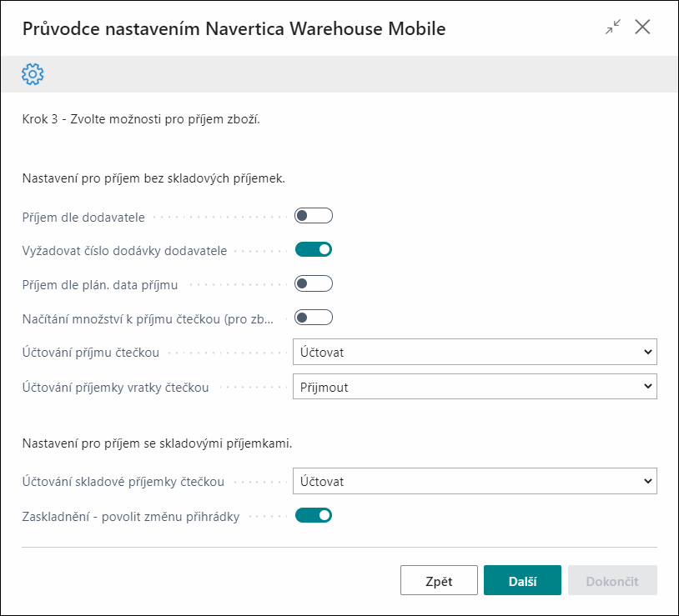The height and width of the screenshot is (616, 679).
Task: Close the Navertica Warehouse Mobile wizard
Action: 642,27
